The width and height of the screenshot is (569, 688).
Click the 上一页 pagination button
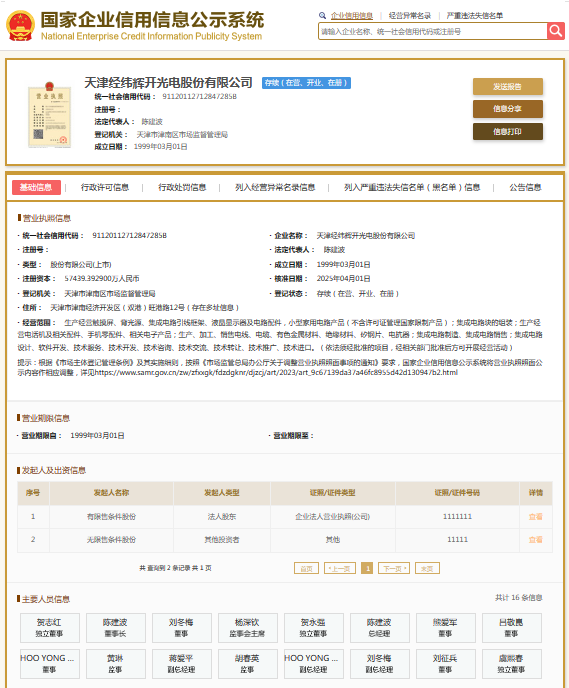(x=340, y=568)
